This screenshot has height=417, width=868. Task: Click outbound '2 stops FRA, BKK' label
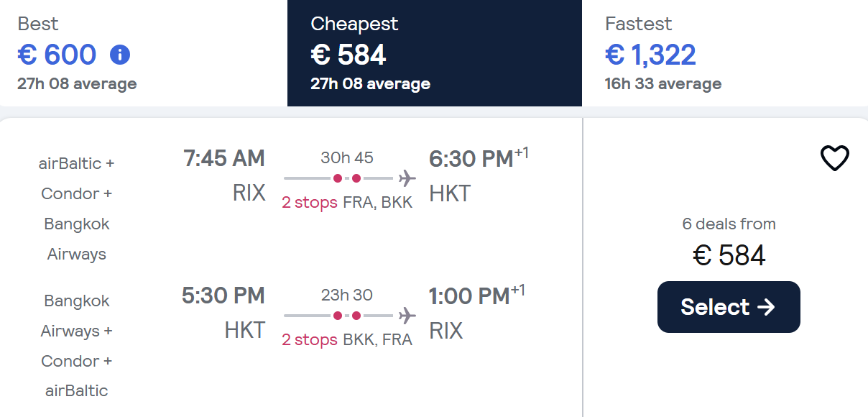(x=347, y=203)
